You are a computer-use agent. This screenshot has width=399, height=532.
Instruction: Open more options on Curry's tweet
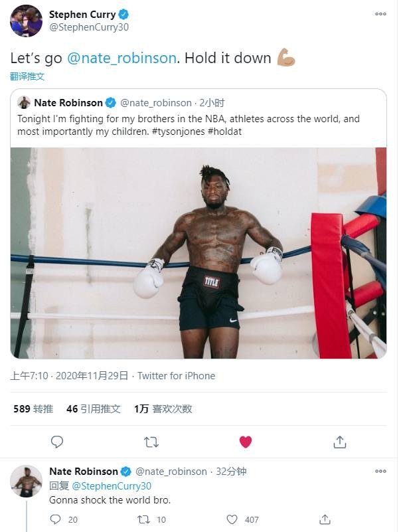pyautogui.click(x=380, y=14)
